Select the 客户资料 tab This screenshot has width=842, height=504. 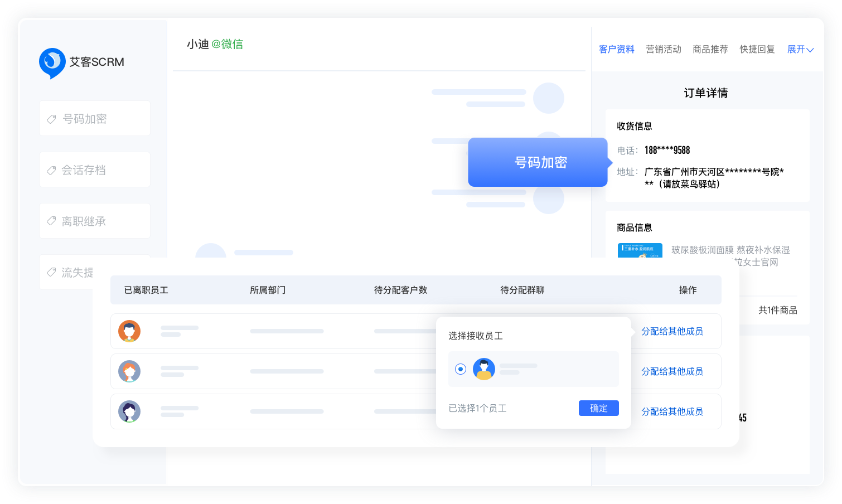coord(616,50)
